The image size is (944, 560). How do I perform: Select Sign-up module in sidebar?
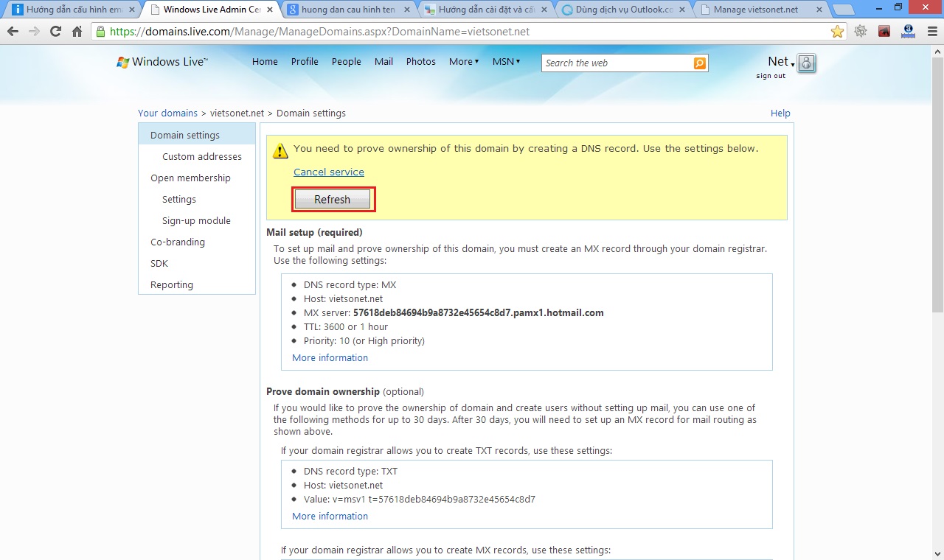tap(196, 221)
